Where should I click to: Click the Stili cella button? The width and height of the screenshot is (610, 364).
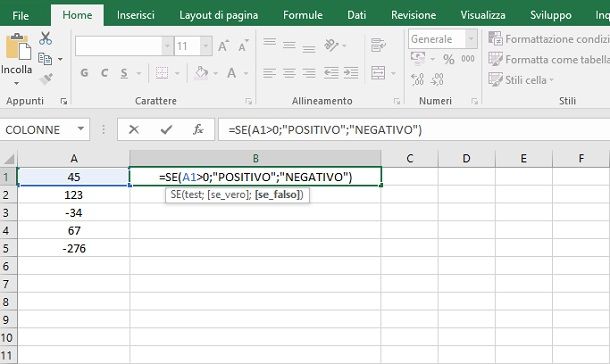pyautogui.click(x=521, y=80)
